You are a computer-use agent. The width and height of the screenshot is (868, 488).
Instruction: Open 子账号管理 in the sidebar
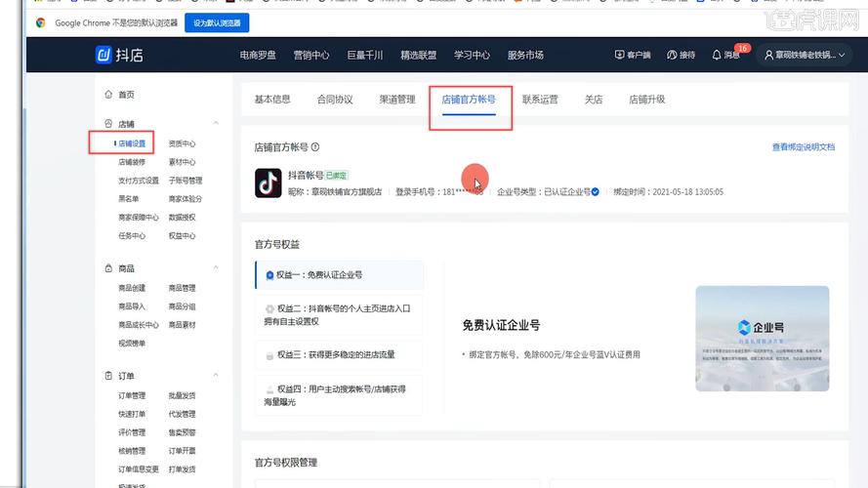(x=186, y=181)
